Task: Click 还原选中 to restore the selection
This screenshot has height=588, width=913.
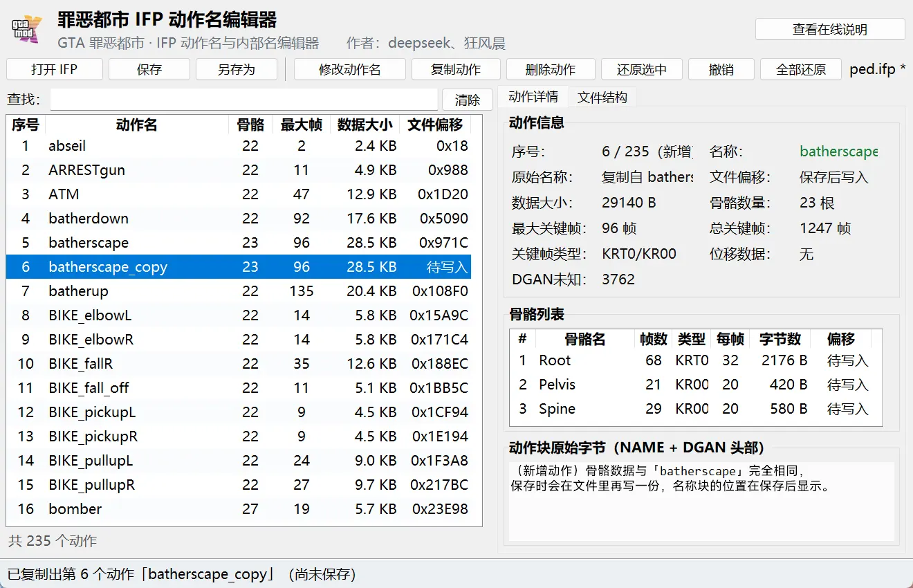Action: [642, 69]
